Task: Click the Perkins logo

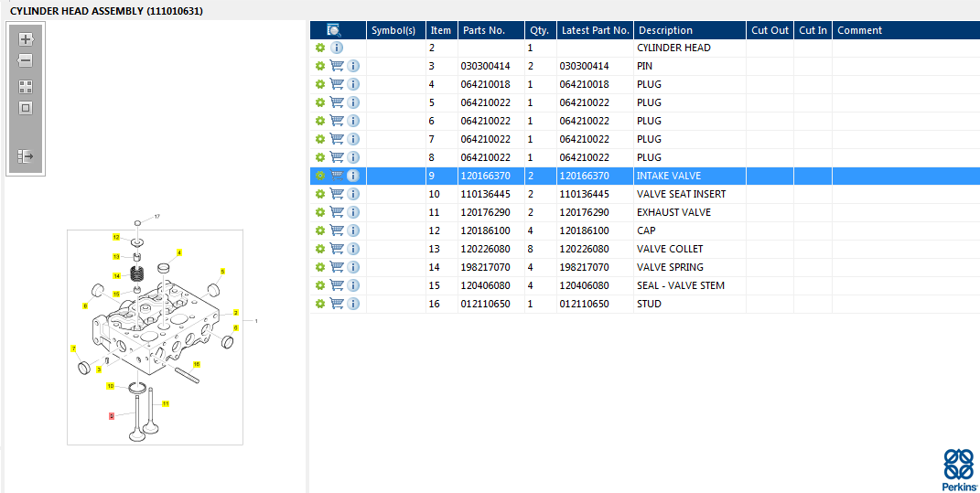Action: tap(959, 470)
